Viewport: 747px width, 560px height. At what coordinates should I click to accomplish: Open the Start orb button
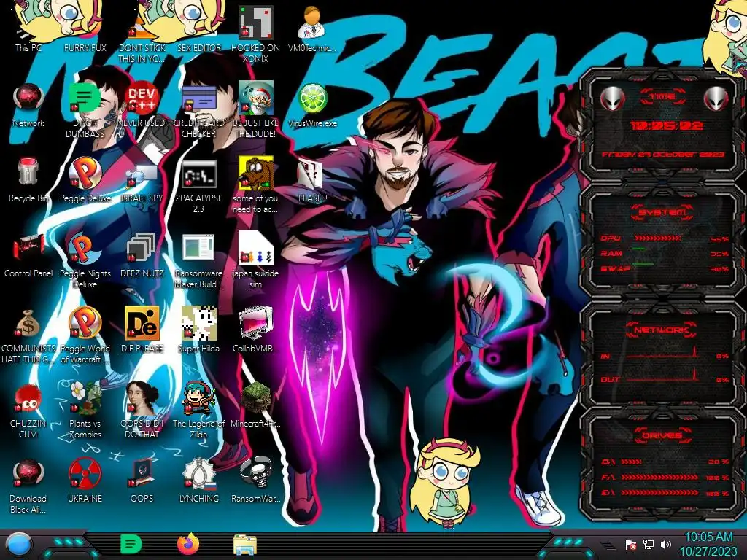(x=19, y=544)
